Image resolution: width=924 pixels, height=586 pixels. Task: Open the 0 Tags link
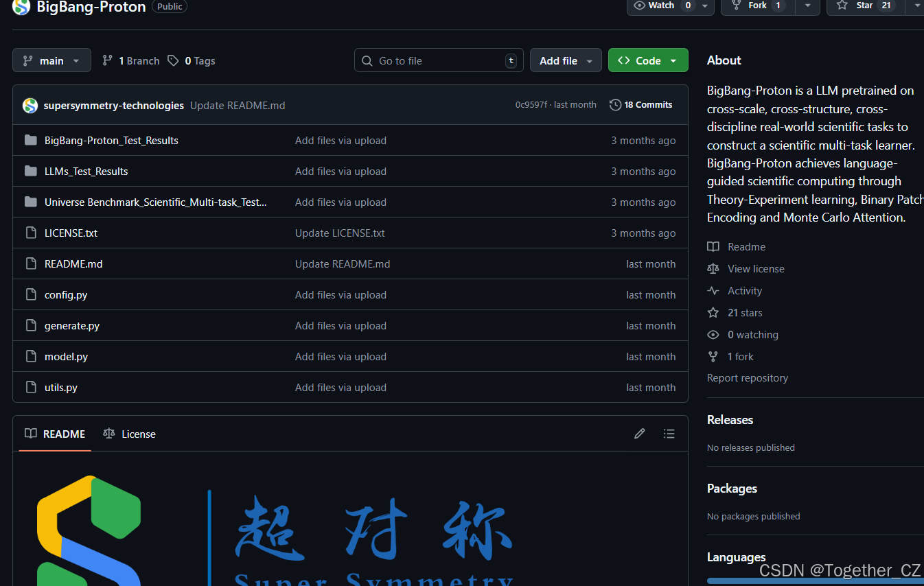193,60
